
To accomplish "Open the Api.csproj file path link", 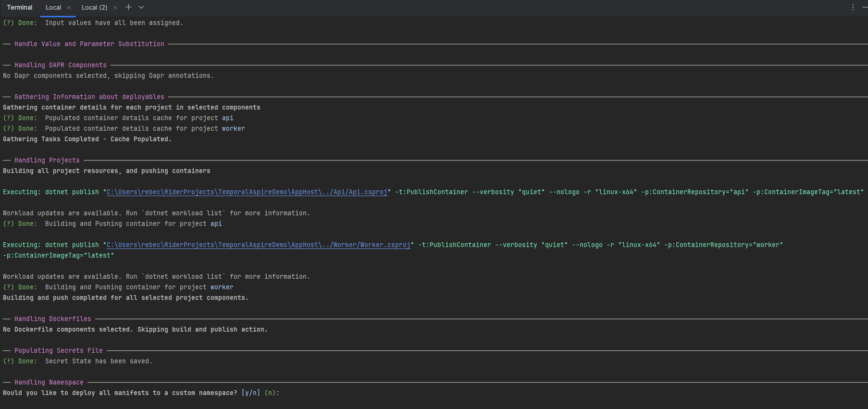I will pos(247,192).
